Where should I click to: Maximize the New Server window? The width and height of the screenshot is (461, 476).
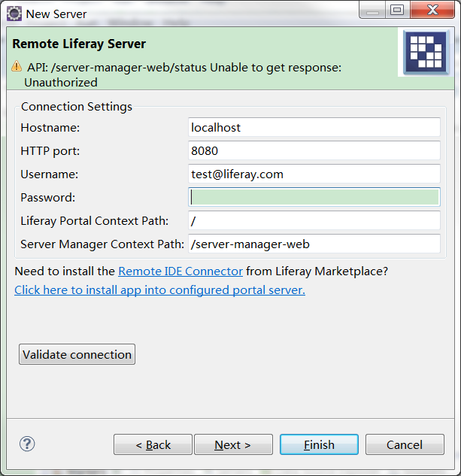pyautogui.click(x=396, y=11)
